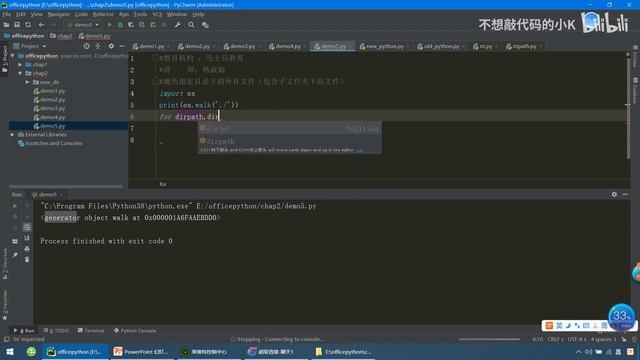The height and width of the screenshot is (360, 640).
Task: Click Save All toolbar icon
Action: [17, 25]
